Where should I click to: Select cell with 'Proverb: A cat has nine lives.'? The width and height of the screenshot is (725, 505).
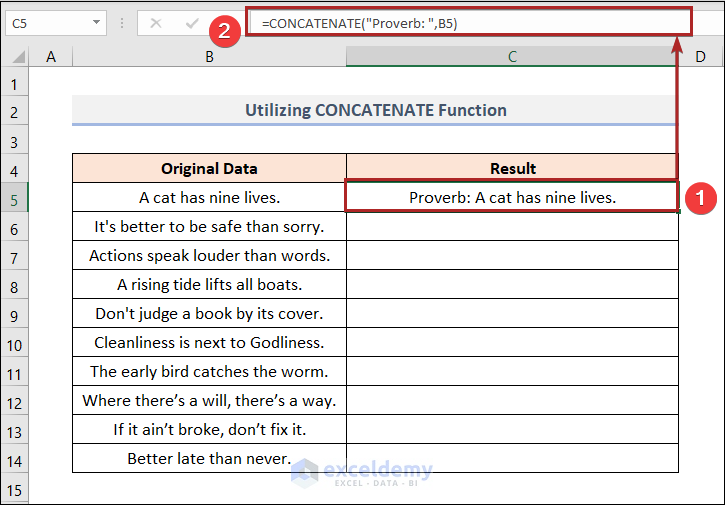click(x=512, y=197)
